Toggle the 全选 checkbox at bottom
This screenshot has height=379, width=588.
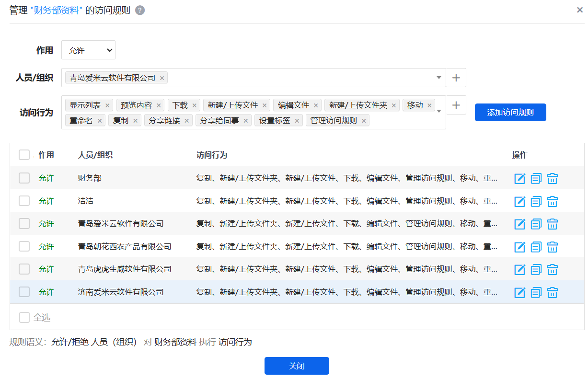point(24,317)
